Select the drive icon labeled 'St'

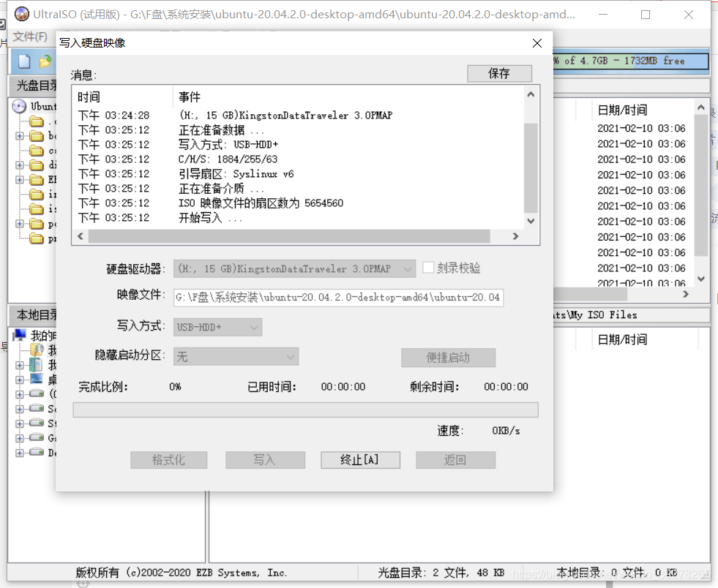click(36, 423)
